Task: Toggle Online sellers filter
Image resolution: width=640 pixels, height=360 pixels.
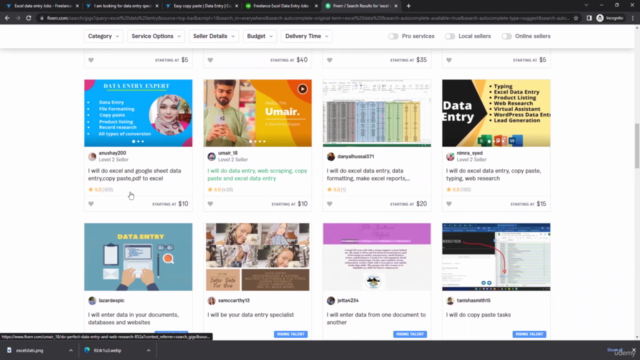Action: pyautogui.click(x=507, y=36)
